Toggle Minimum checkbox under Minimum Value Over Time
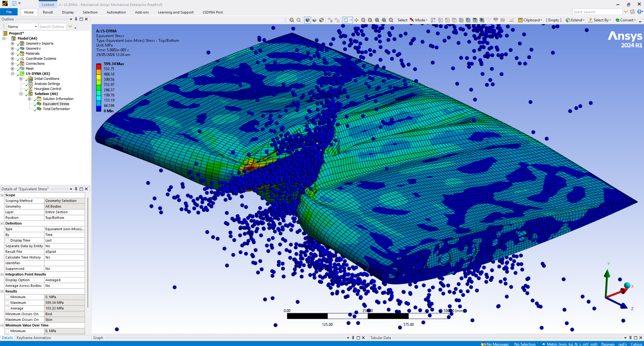The image size is (644, 346). (x=7, y=331)
